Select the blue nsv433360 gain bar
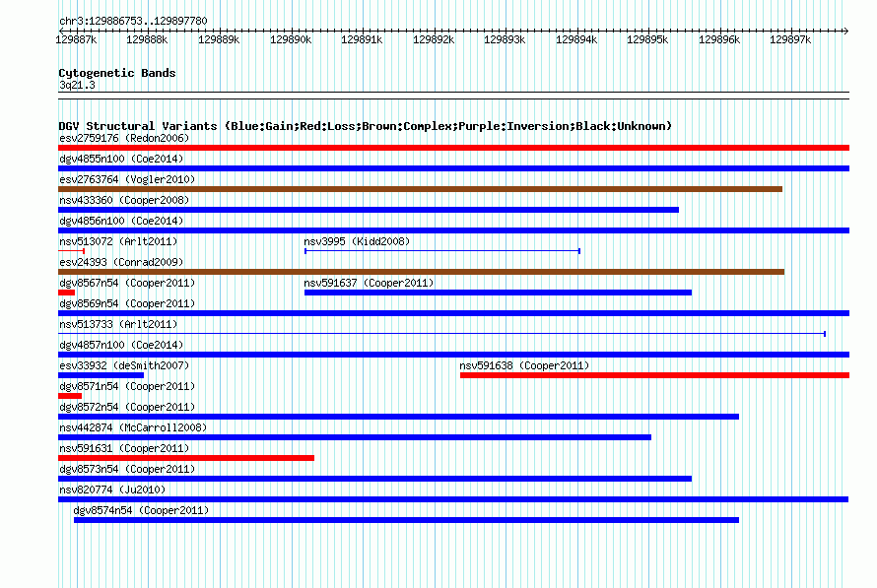877x588 pixels. tap(369, 210)
